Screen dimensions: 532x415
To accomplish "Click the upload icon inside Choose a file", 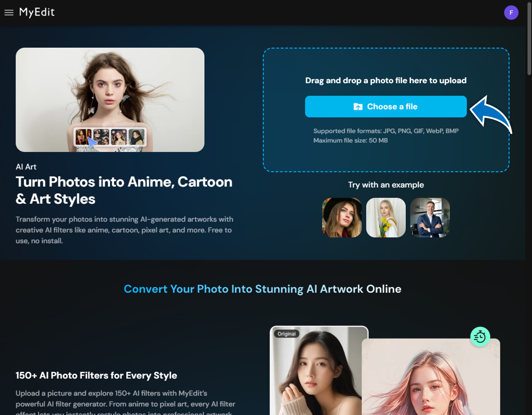I will click(x=358, y=106).
